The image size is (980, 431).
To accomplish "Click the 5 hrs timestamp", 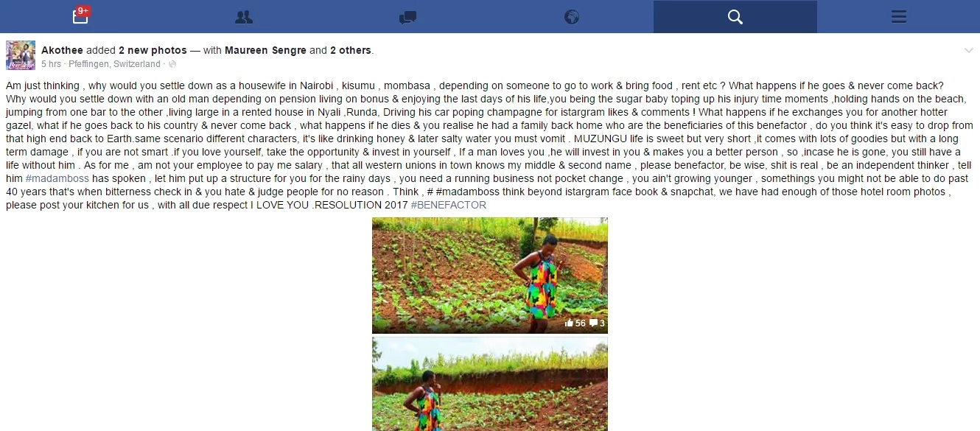I will [x=51, y=64].
